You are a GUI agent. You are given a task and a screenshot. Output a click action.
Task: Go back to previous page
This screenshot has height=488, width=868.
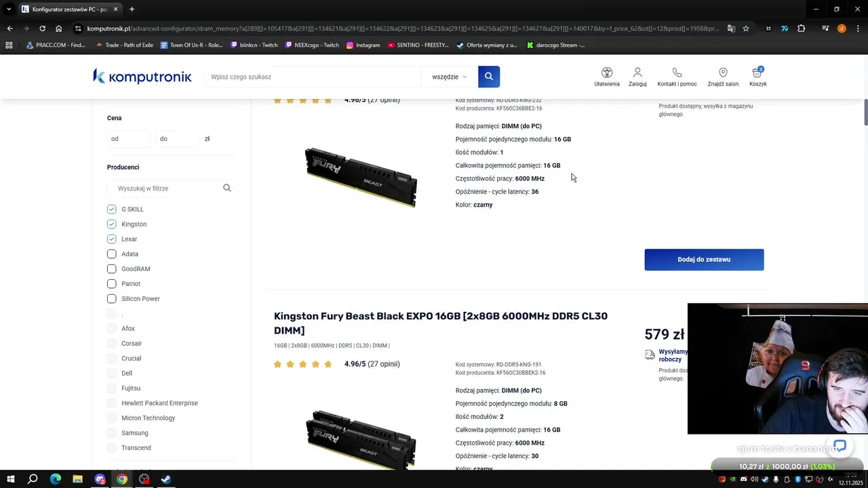(x=9, y=28)
